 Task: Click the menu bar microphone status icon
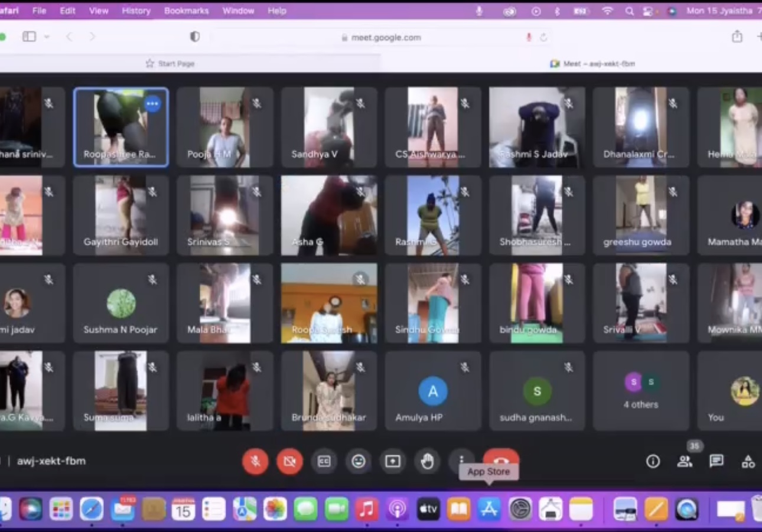click(479, 11)
